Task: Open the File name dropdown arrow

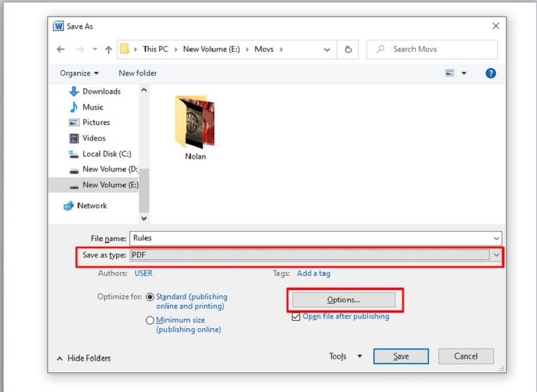Action: coord(496,239)
